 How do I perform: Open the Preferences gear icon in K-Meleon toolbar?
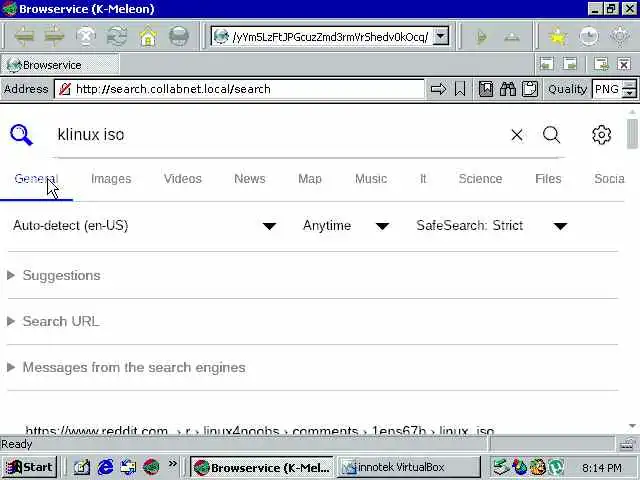pos(620,36)
